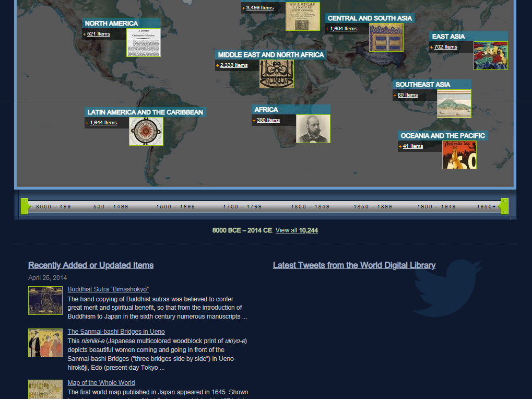
Task: Open Recently Added or Updated Items heading
Action: pyautogui.click(x=91, y=265)
